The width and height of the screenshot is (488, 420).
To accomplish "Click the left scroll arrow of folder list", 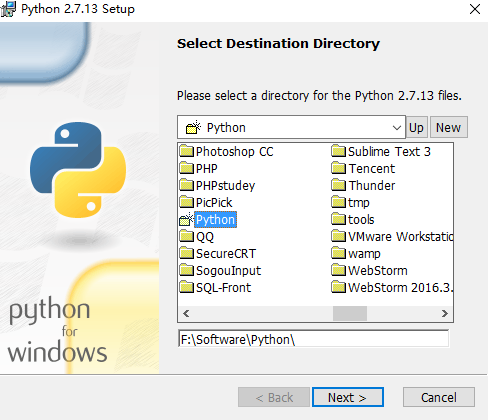I will coord(186,313).
